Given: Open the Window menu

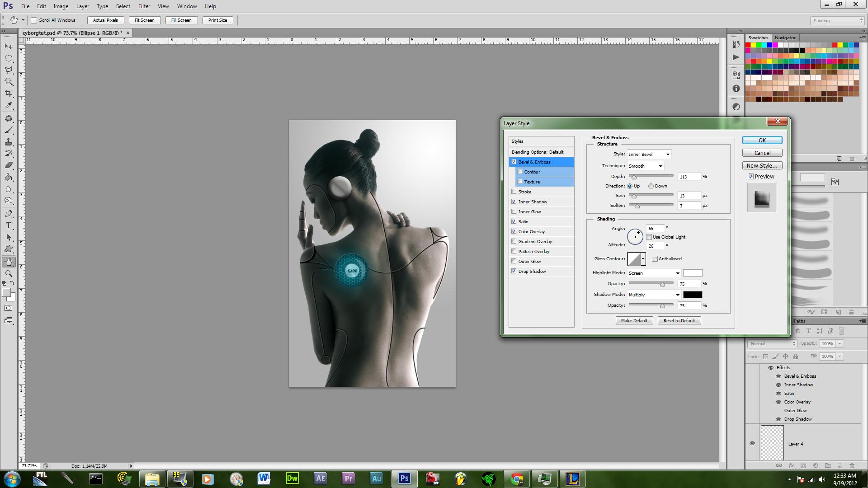Looking at the screenshot, I should pos(187,6).
